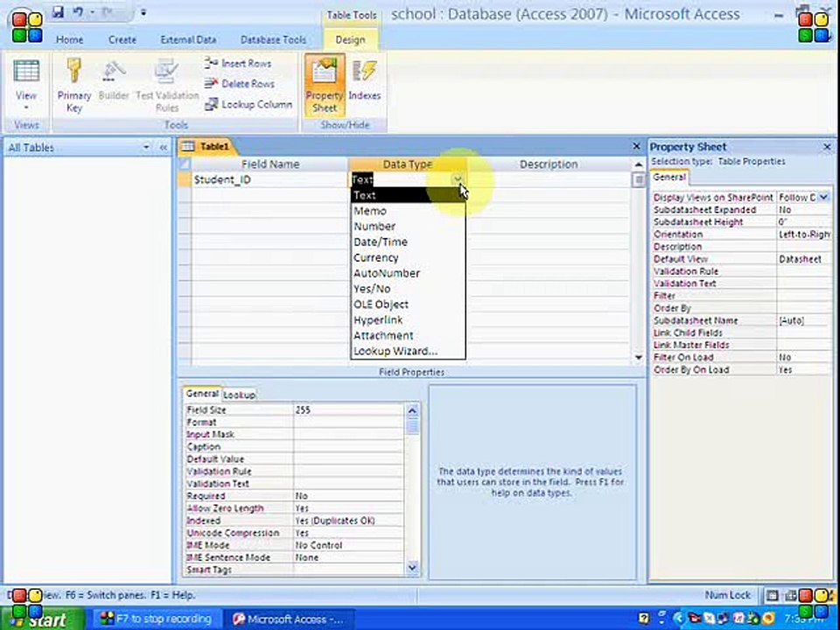Click Indexed value Yes (Duplicates OK)
Image resolution: width=840 pixels, height=630 pixels.
(348, 521)
